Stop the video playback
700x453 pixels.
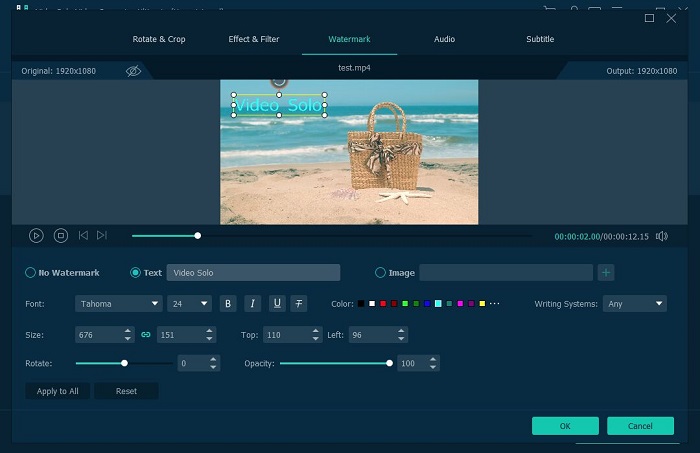coord(61,235)
